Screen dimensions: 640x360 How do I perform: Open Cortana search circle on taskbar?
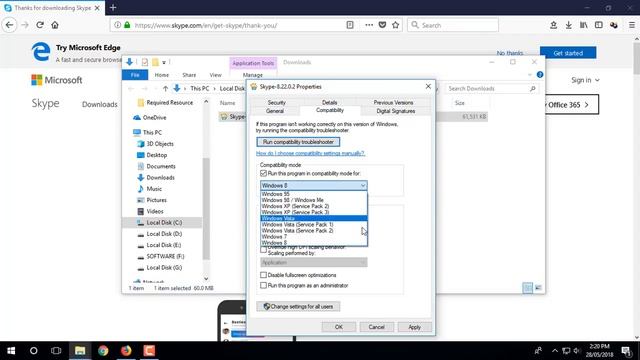click(33, 351)
